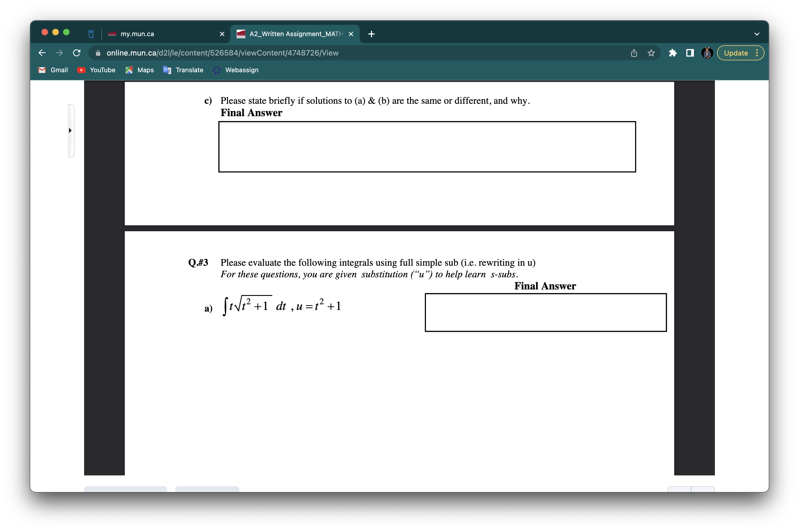Open Chrome's three-dot menu
799x532 pixels.
click(757, 53)
